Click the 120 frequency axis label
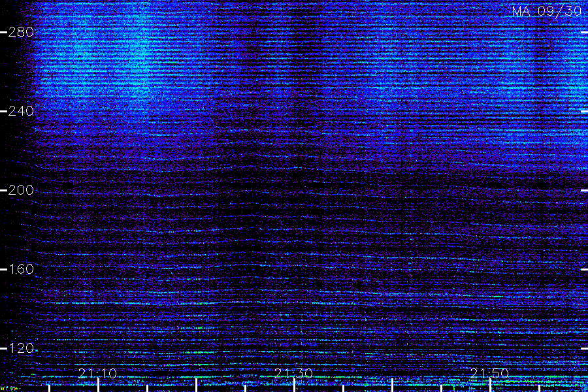This screenshot has height=392, width=588. point(21,348)
